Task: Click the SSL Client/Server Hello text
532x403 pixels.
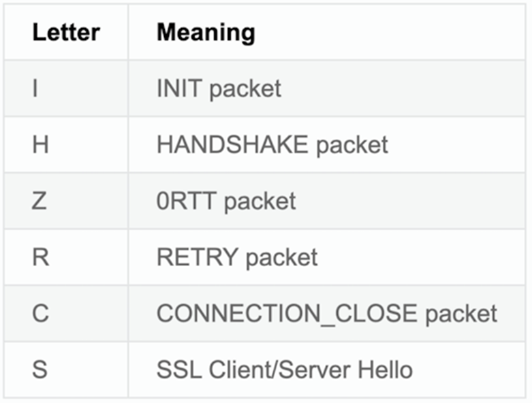Action: coord(285,369)
